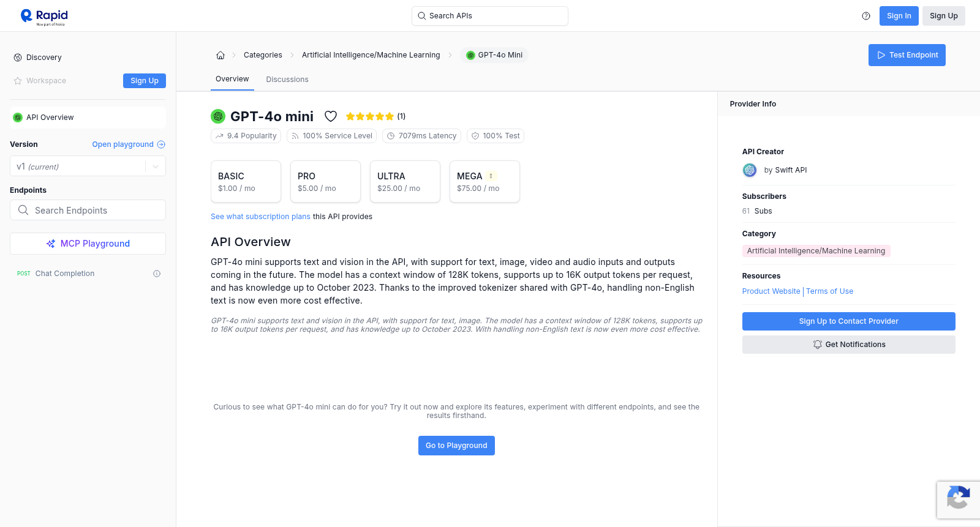Select the MEGA $75.00 plan card
The image size is (980, 527).
point(484,181)
